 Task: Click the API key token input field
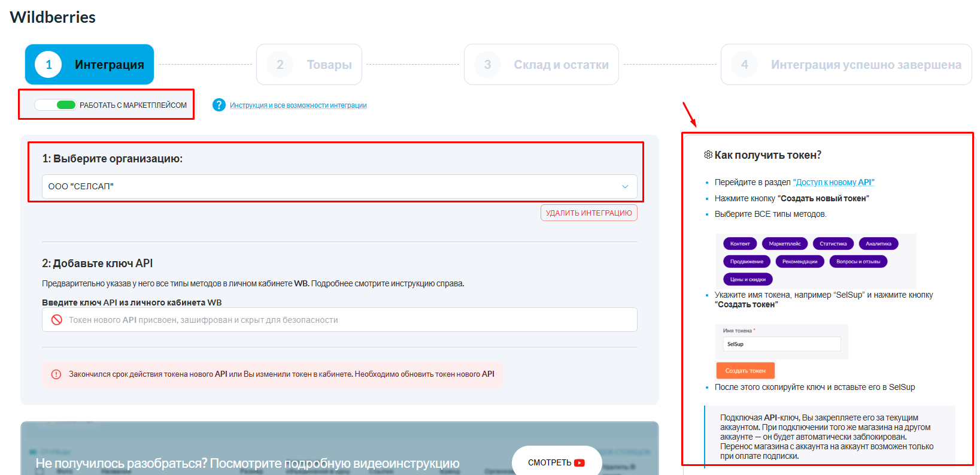[339, 320]
